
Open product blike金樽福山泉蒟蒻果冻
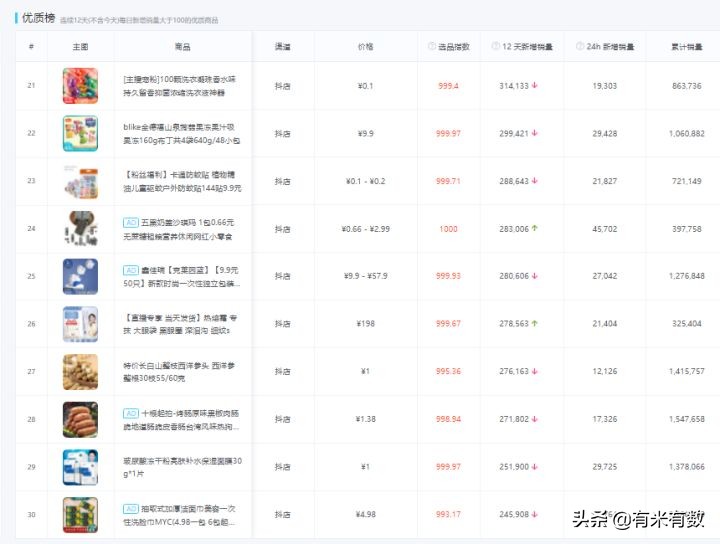coord(181,134)
